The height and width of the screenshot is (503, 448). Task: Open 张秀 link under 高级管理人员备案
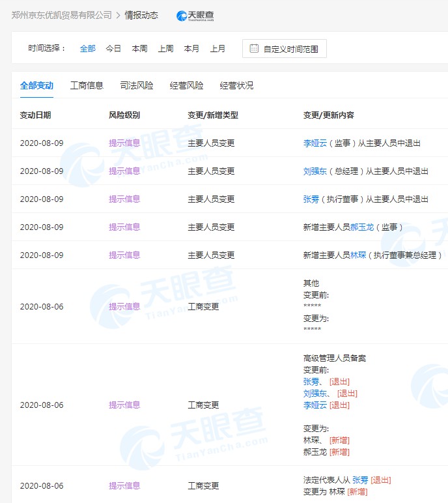point(311,382)
